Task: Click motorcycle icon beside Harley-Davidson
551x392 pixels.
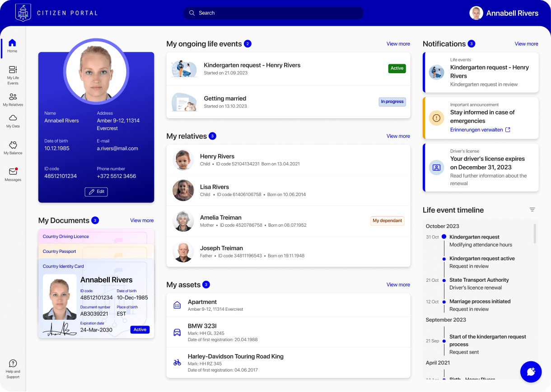Action: click(177, 363)
